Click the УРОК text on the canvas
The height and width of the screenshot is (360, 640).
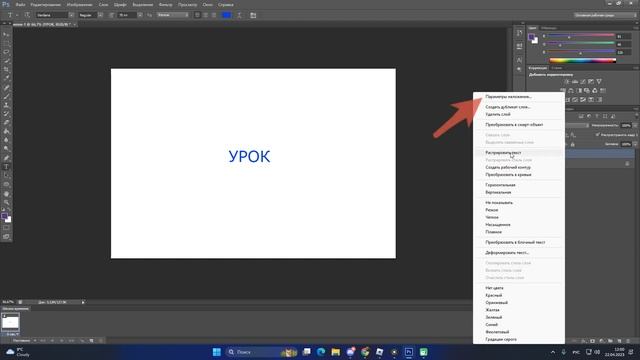(249, 156)
